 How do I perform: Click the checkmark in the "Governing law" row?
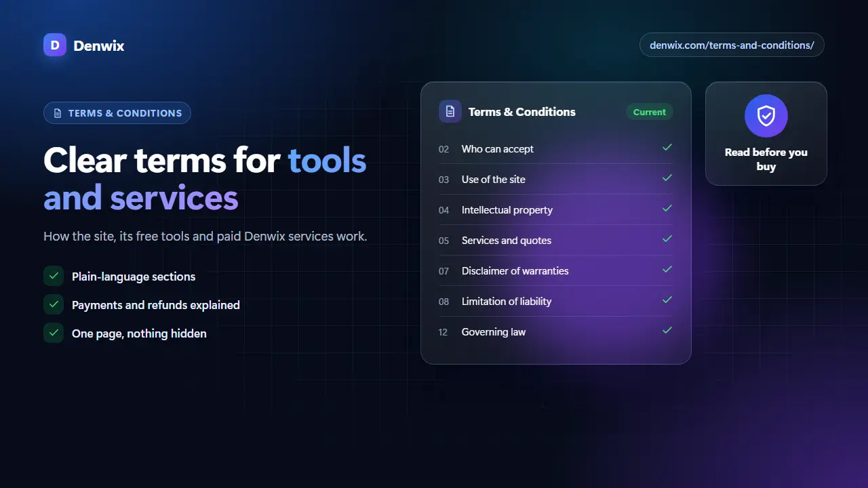click(x=667, y=330)
